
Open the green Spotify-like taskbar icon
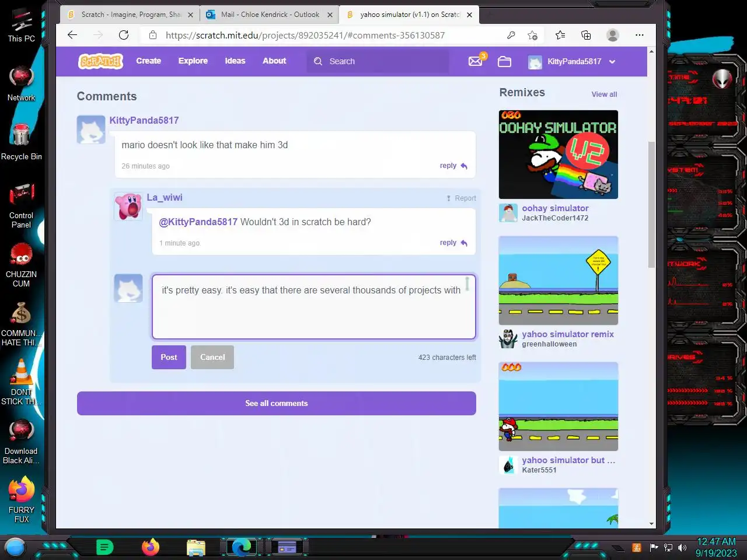(104, 547)
